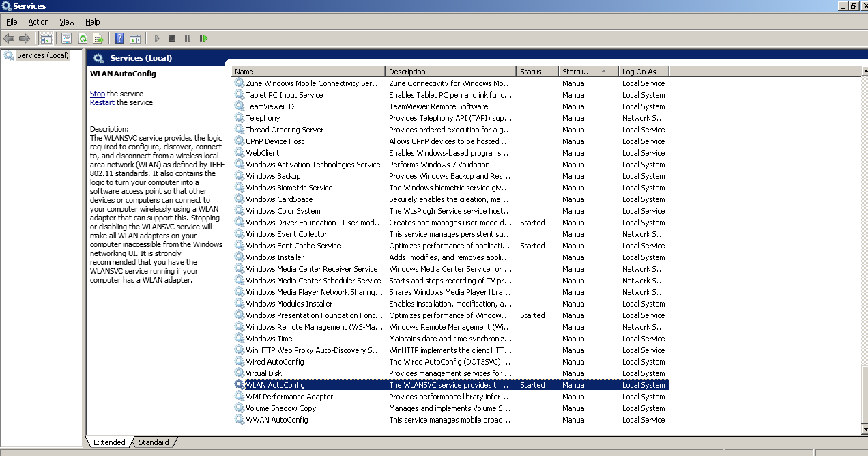Viewport: 868px width, 456px height.
Task: Sort by the Log On As column header
Action: tap(643, 72)
